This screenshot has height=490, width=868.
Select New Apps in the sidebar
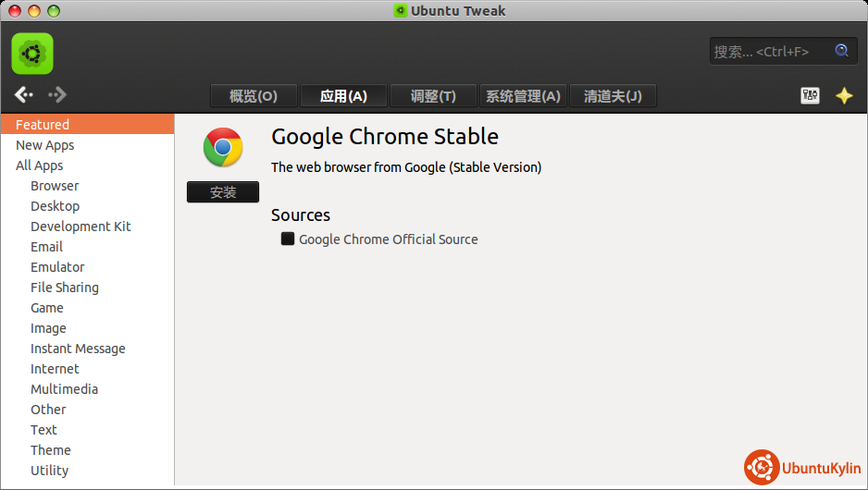(x=44, y=145)
